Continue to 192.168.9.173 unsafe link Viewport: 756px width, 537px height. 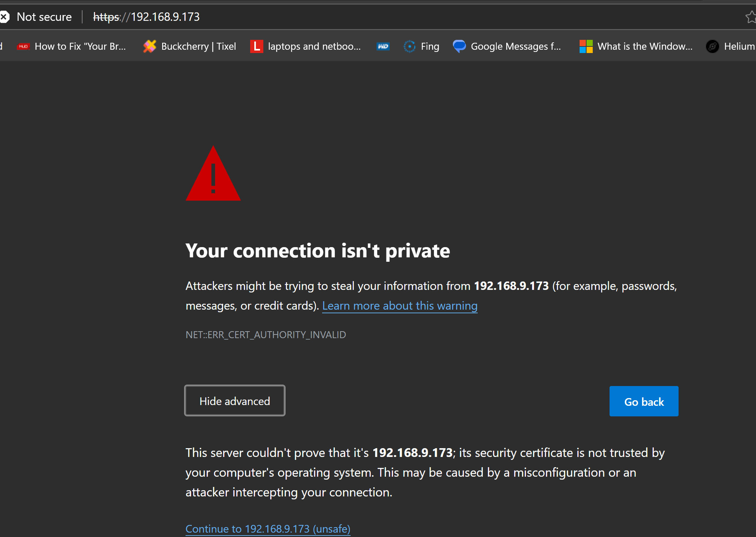[268, 529]
